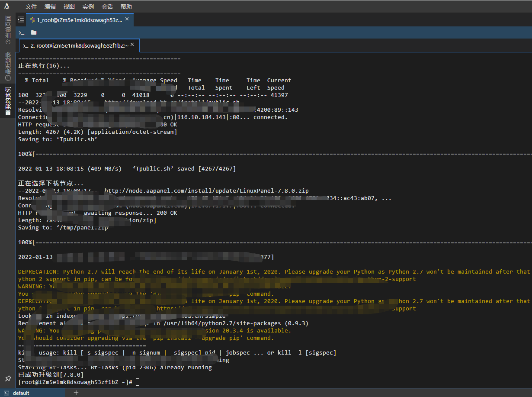The height and width of the screenshot is (397, 532).
Task: Add a new workspace with plus icon
Action: [76, 393]
